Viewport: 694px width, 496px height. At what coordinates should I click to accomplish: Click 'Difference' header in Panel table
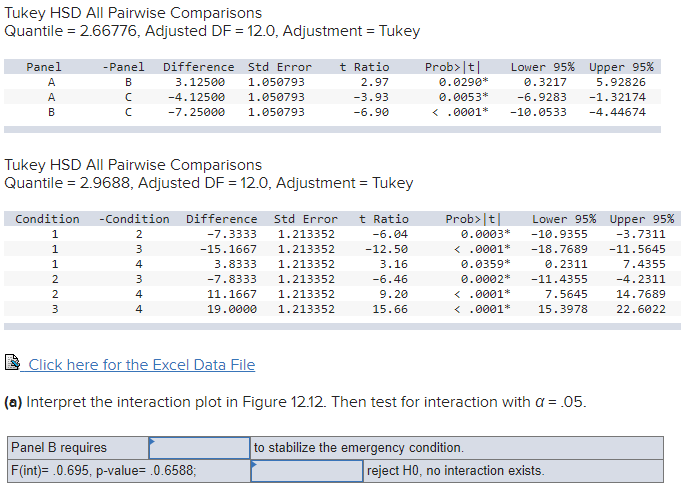(x=198, y=67)
